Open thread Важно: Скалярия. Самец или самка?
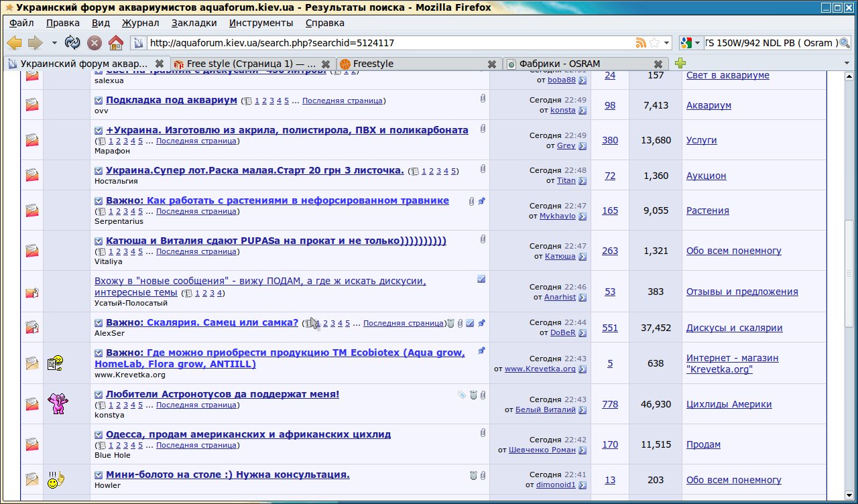Viewport: 858px width, 504px height. (x=202, y=322)
